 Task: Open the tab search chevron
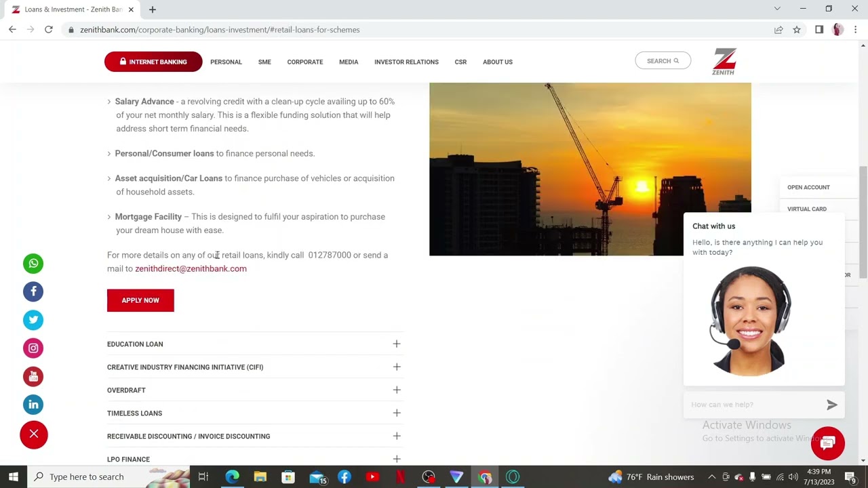tap(777, 9)
